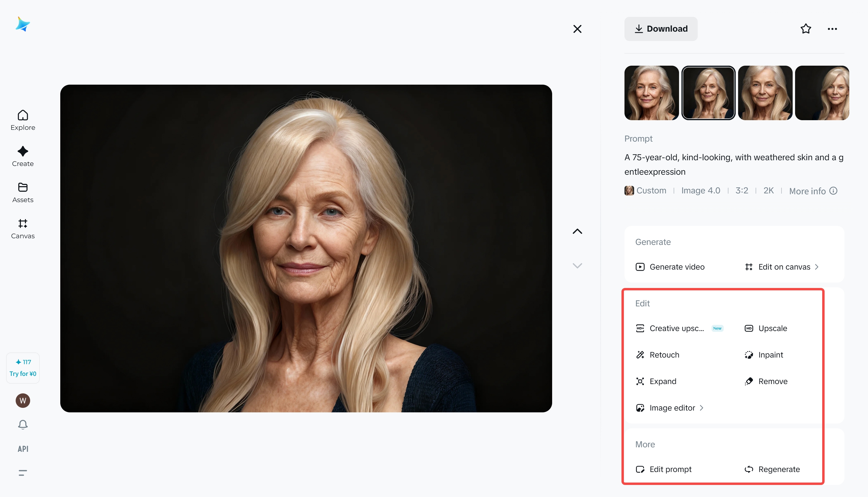The width and height of the screenshot is (868, 497).
Task: Star the image as favorite
Action: [x=806, y=29]
